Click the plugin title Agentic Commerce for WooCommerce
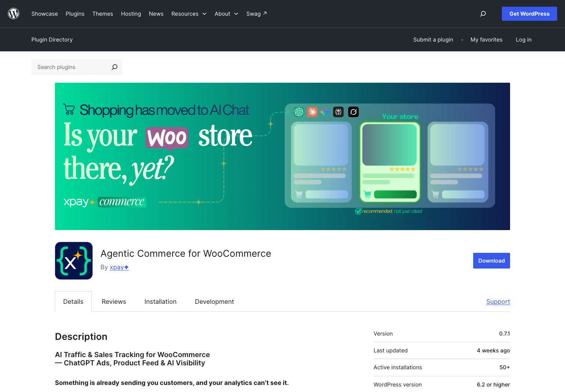Viewport: 565px width, 392px height. (186, 254)
